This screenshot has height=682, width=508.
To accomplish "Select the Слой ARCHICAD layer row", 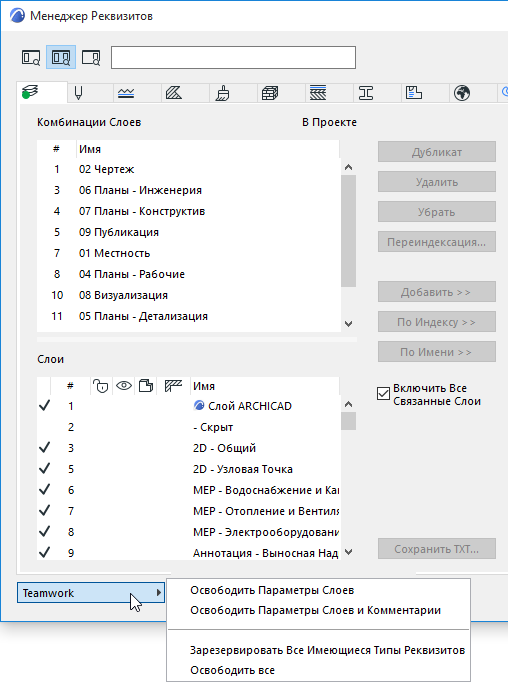I will (188, 406).
